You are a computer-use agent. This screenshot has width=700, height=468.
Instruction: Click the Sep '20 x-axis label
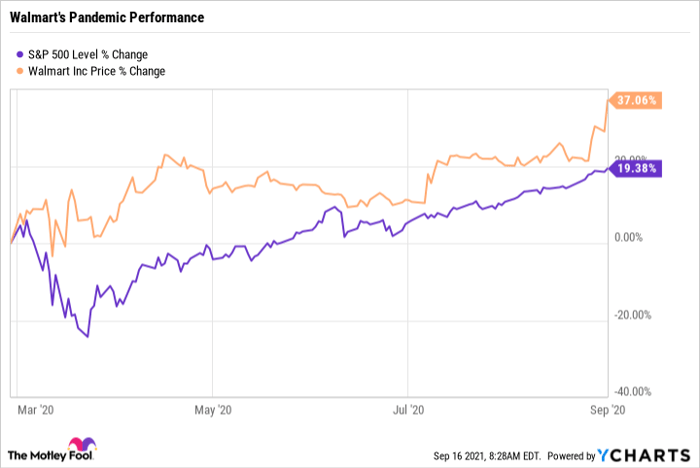tap(598, 409)
